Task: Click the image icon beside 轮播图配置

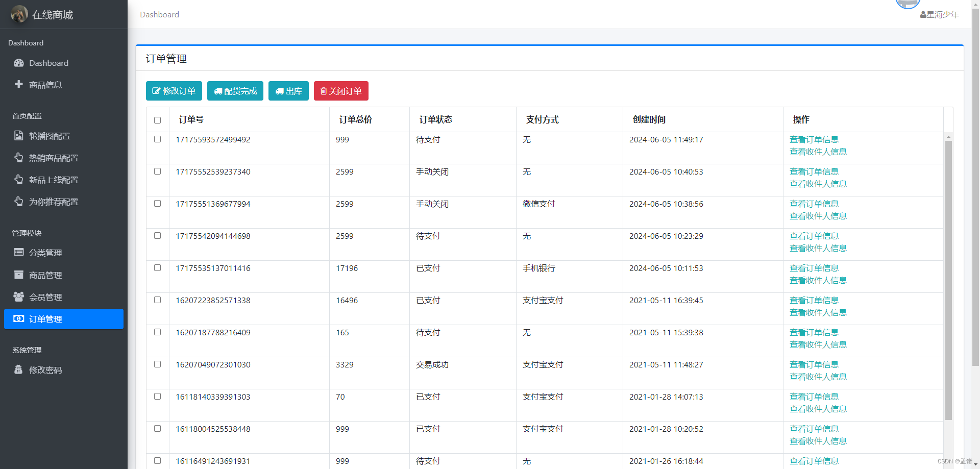Action: pos(19,136)
